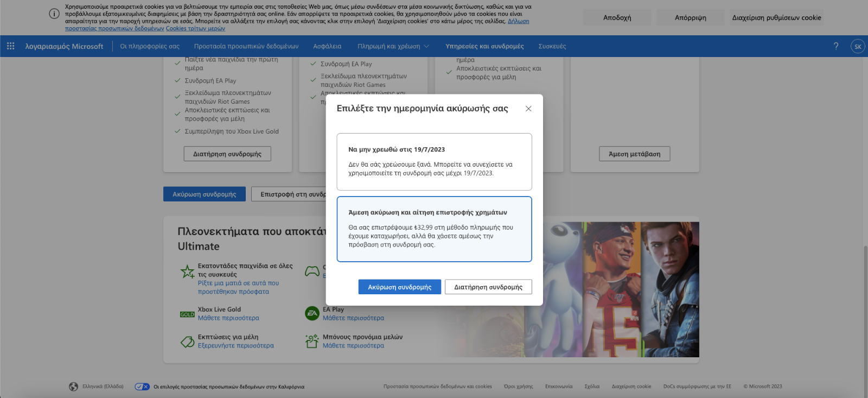Confirm with Ακύρωση συνδρομής button in dialog
Viewport: 868px width, 398px height.
click(x=400, y=287)
